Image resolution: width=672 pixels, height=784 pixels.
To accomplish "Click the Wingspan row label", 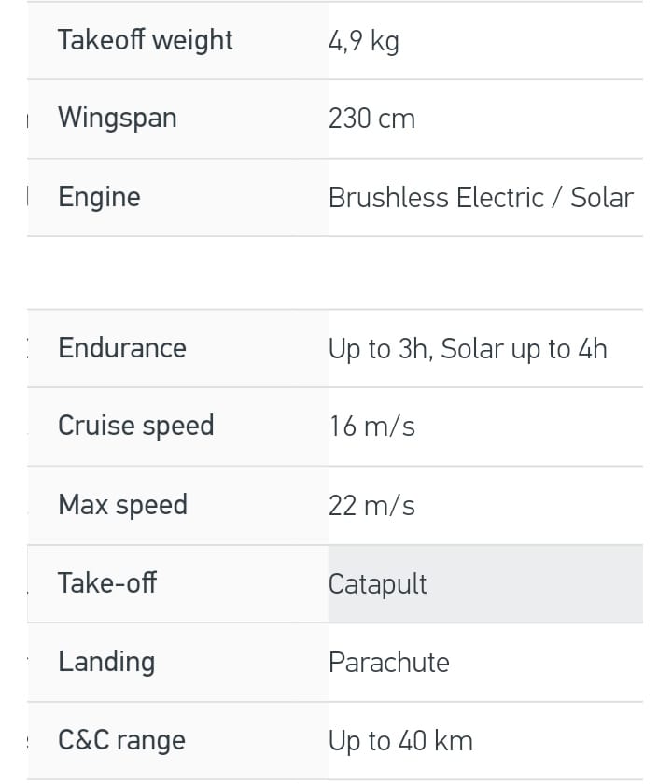I will pyautogui.click(x=118, y=119).
